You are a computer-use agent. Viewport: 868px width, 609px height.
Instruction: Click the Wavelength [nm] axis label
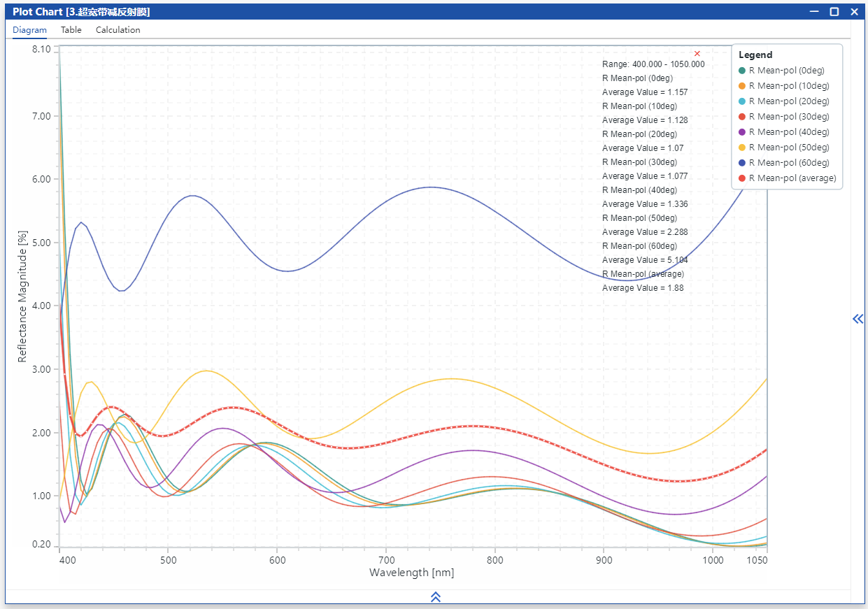click(411, 573)
